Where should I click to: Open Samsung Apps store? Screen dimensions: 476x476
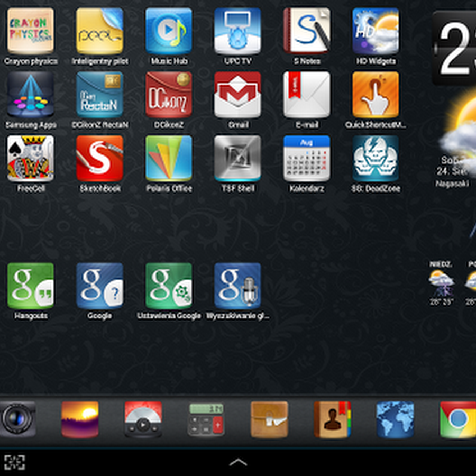pyautogui.click(x=30, y=95)
